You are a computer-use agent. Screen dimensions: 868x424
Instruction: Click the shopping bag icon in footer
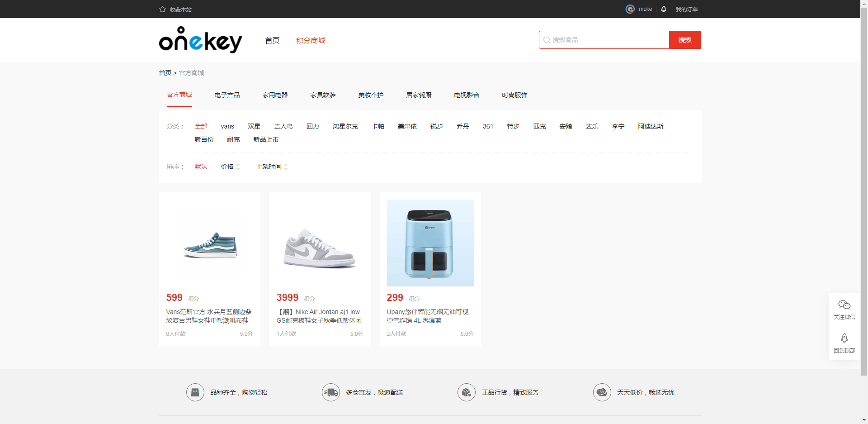pos(195,392)
